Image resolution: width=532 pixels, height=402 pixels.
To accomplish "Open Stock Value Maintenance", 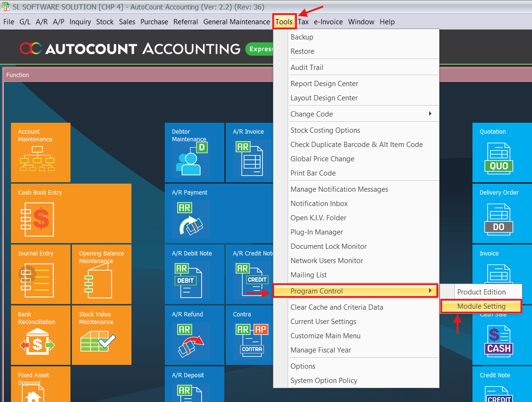I will click(x=101, y=335).
